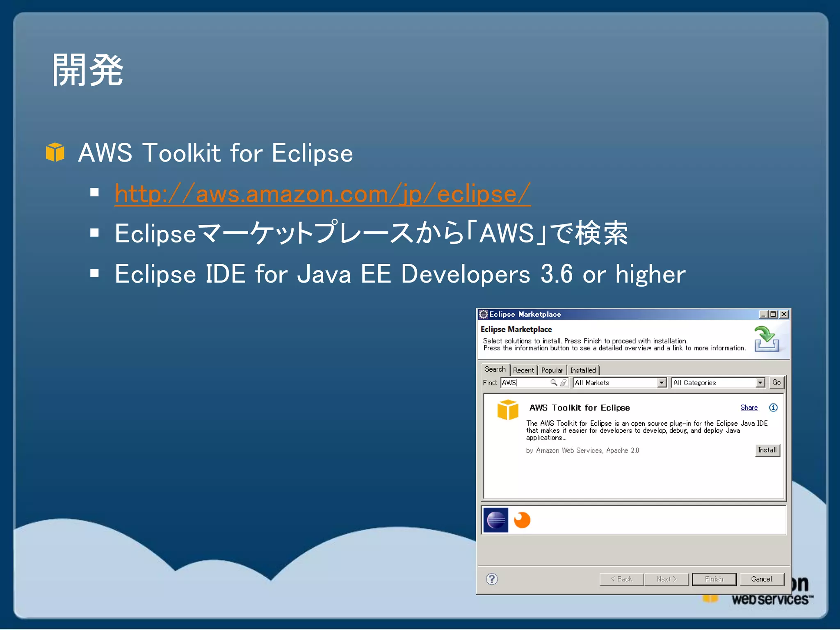Click the web services logo
The height and width of the screenshot is (630, 840).
click(772, 600)
